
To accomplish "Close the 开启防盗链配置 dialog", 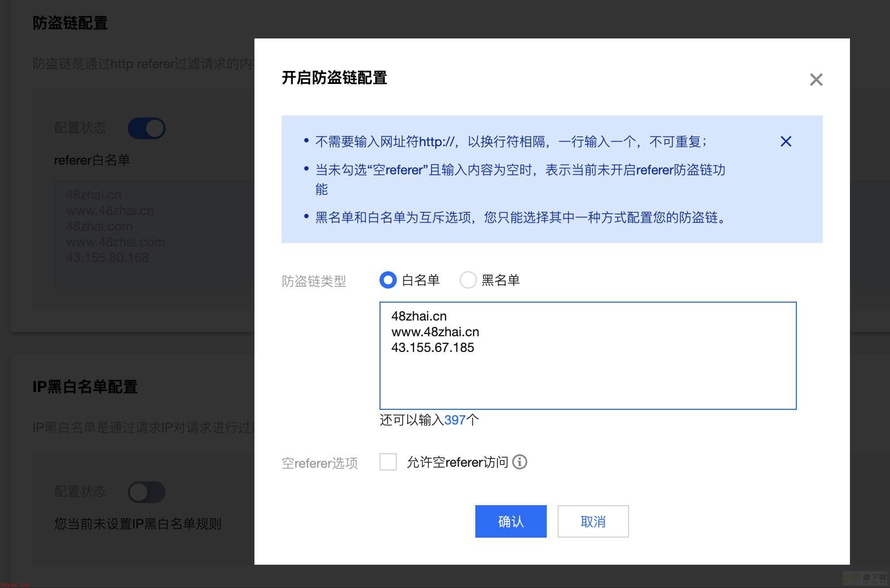I will [x=816, y=80].
